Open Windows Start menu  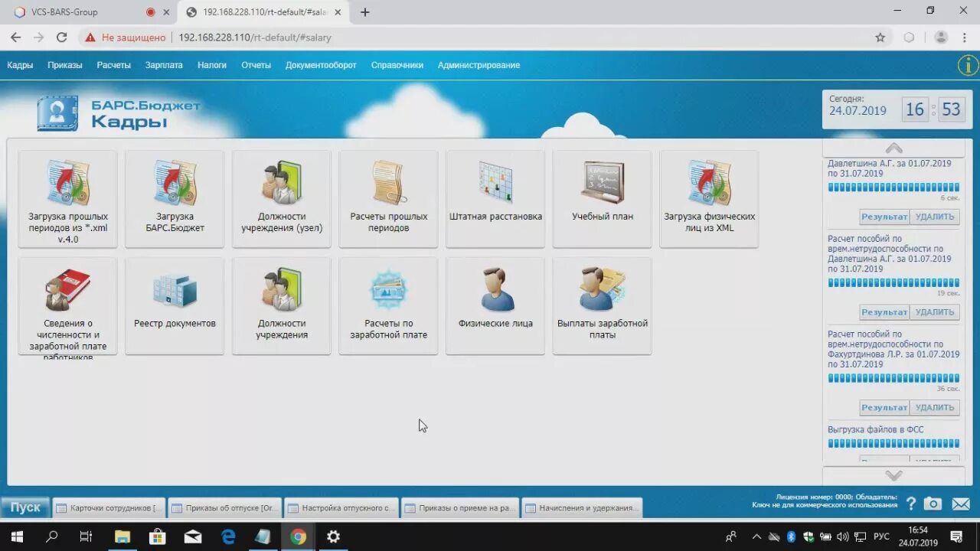17,536
